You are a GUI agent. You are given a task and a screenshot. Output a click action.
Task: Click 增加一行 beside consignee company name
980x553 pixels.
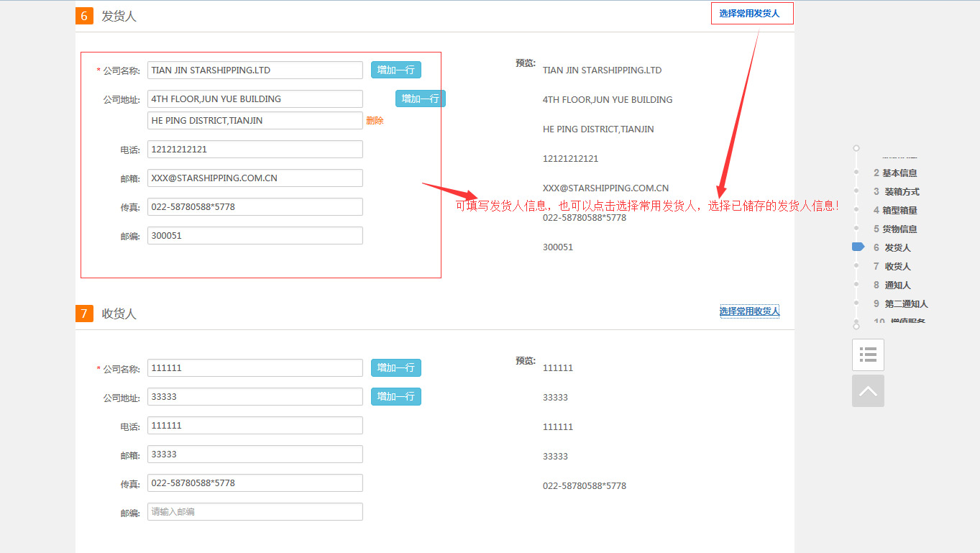395,367
